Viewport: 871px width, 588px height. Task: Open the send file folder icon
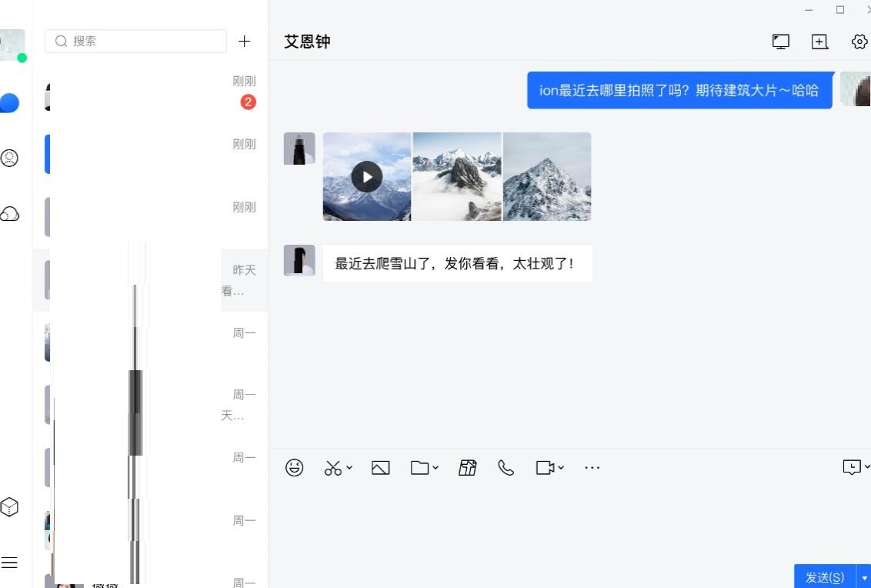coord(419,467)
